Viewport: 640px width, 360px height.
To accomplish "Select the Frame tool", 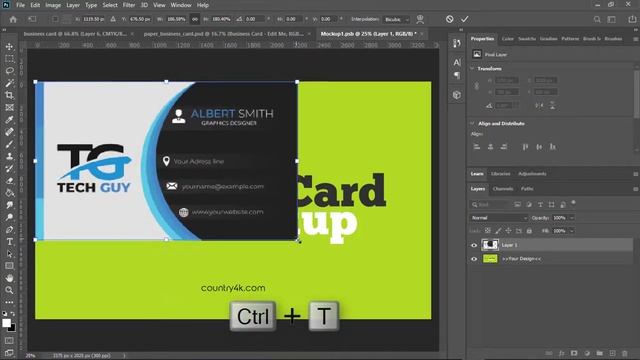I will coord(9,108).
